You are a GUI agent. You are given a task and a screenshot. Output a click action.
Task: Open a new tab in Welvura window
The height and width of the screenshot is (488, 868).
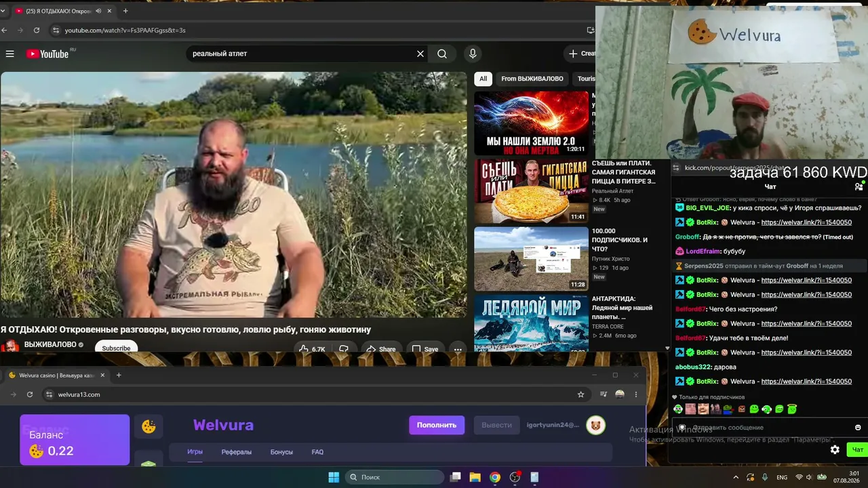(119, 375)
